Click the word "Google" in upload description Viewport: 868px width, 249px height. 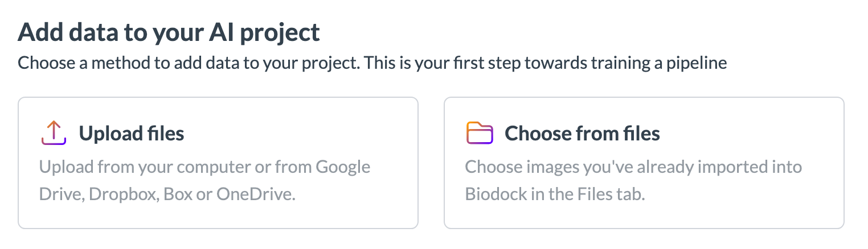pos(343,168)
